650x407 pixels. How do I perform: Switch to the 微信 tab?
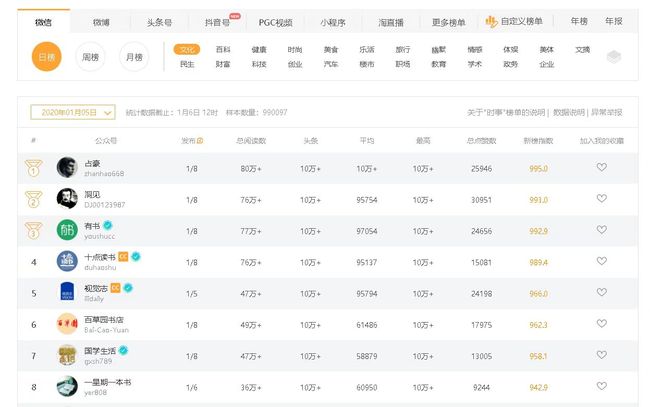(44, 22)
